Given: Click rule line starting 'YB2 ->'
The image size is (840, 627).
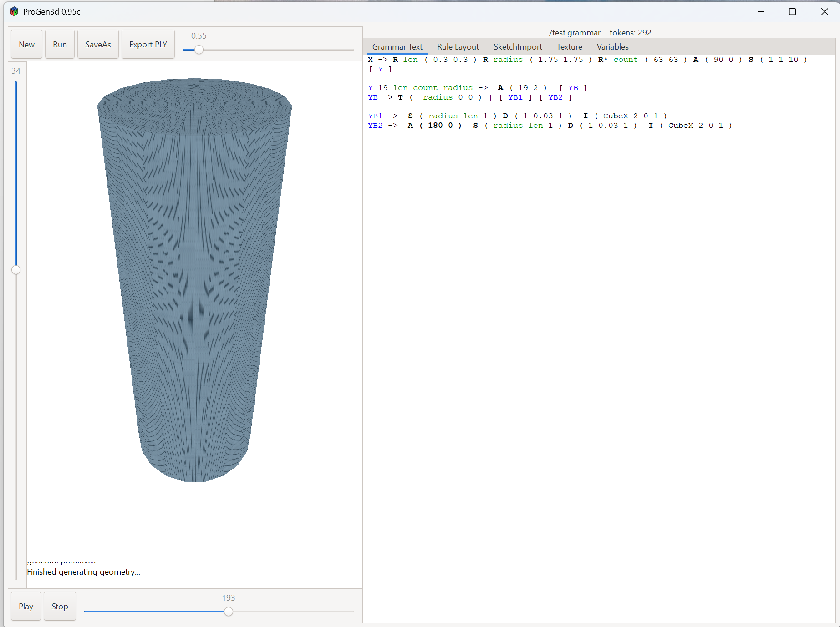Looking at the screenshot, I should [550, 126].
